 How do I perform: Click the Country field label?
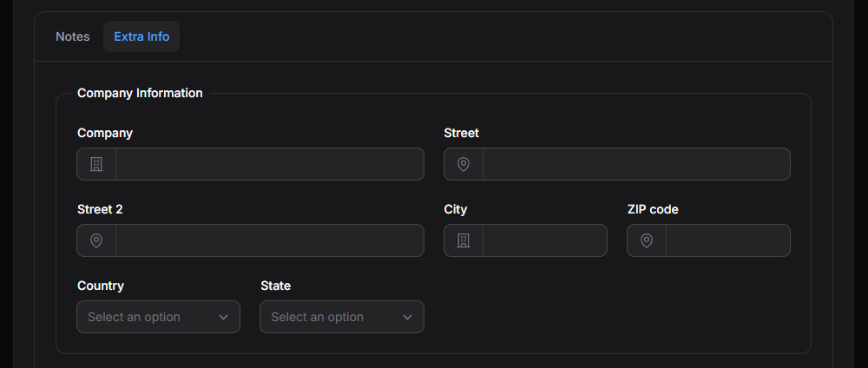[101, 286]
